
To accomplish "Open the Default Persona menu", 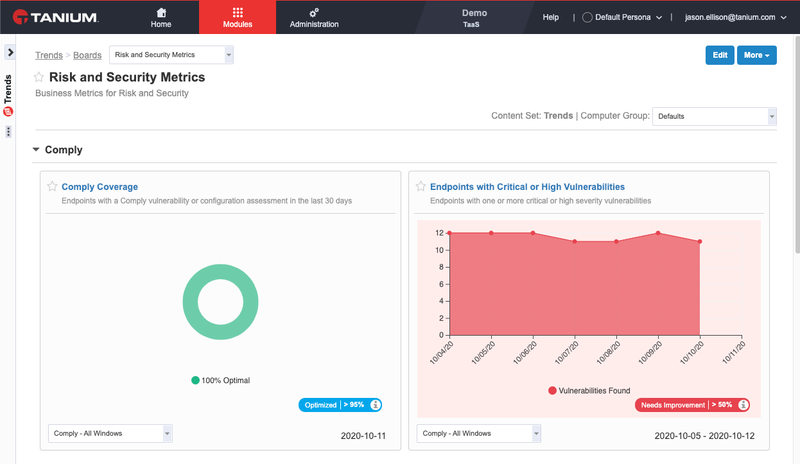I will coord(622,17).
